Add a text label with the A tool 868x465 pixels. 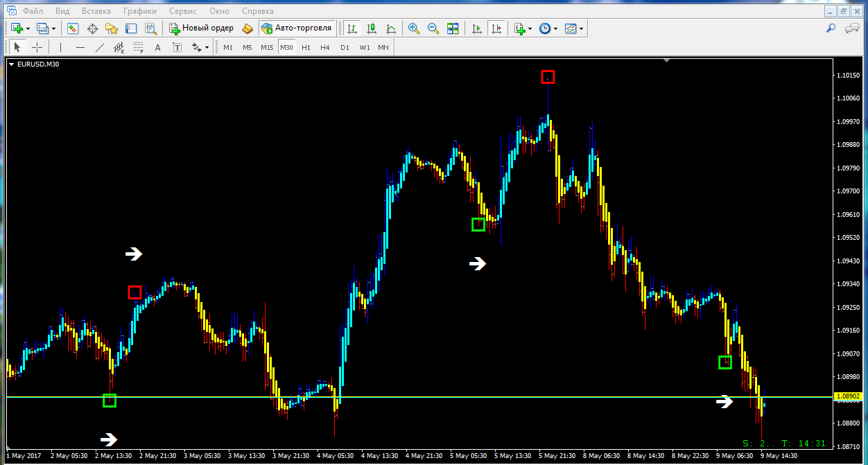(x=157, y=47)
